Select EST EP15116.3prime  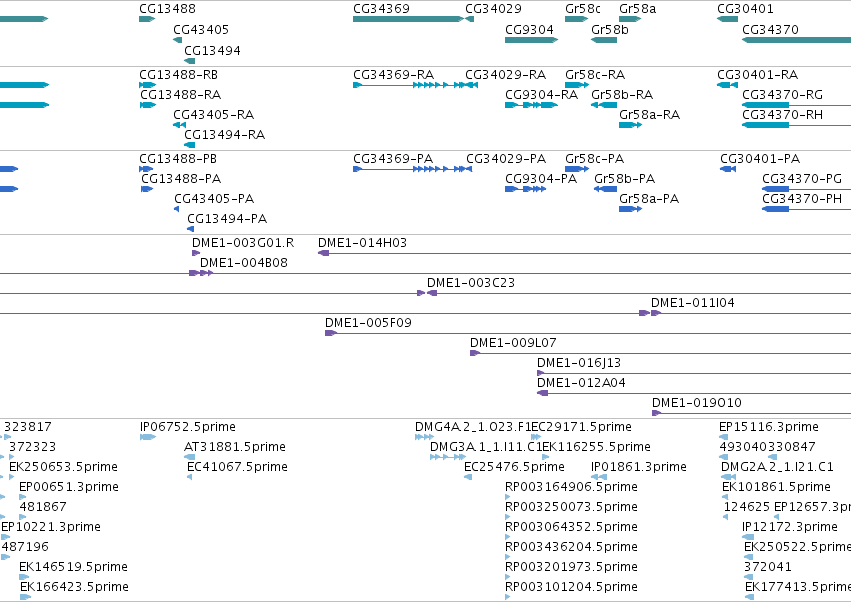click(769, 427)
